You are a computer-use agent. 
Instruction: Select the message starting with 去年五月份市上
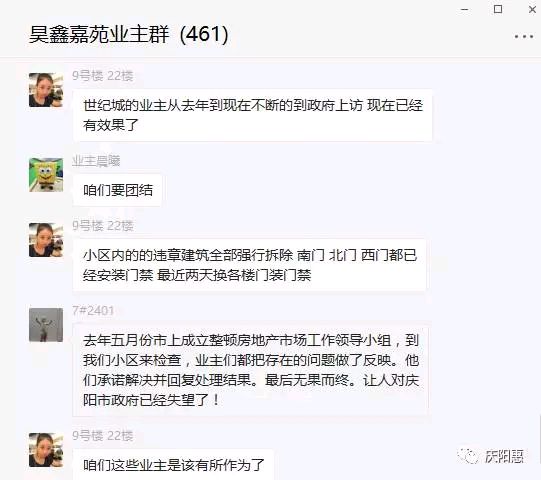tap(250, 370)
